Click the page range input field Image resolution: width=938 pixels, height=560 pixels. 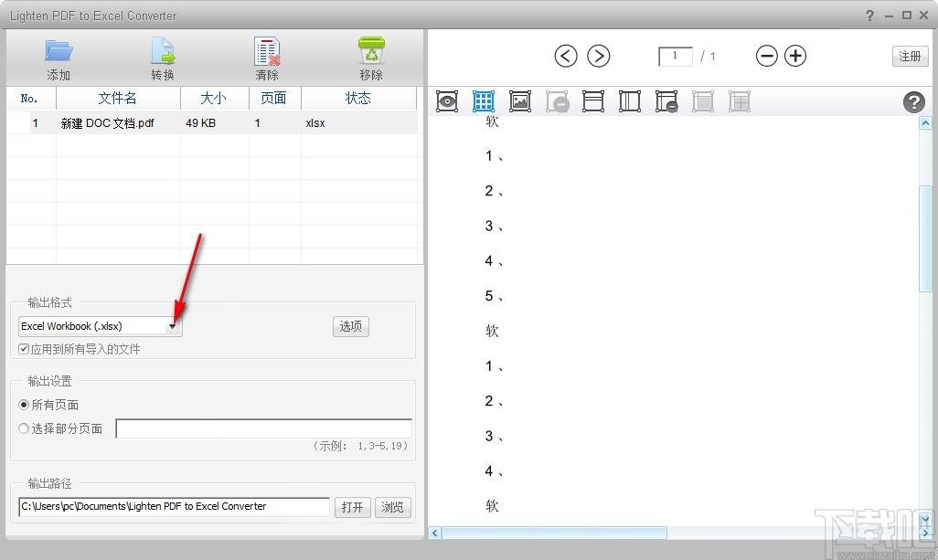coord(264,428)
